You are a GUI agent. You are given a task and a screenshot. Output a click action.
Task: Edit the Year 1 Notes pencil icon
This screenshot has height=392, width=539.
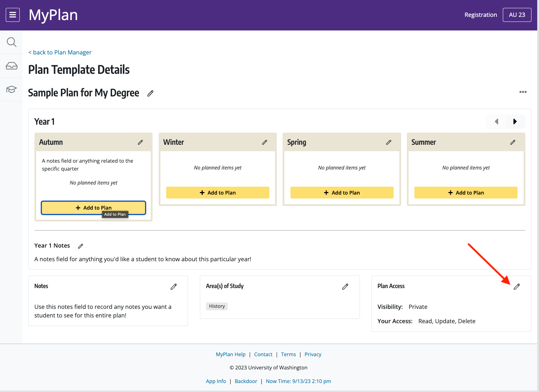coord(81,246)
